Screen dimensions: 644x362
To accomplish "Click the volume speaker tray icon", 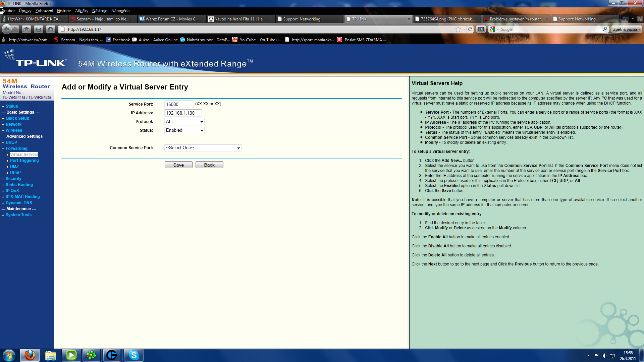I will [604, 356].
